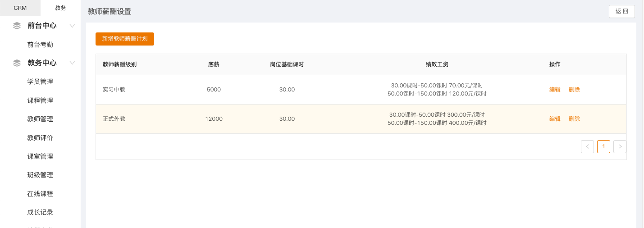The image size is (644, 228).
Task: Select the 教务 tab
Action: point(60,8)
